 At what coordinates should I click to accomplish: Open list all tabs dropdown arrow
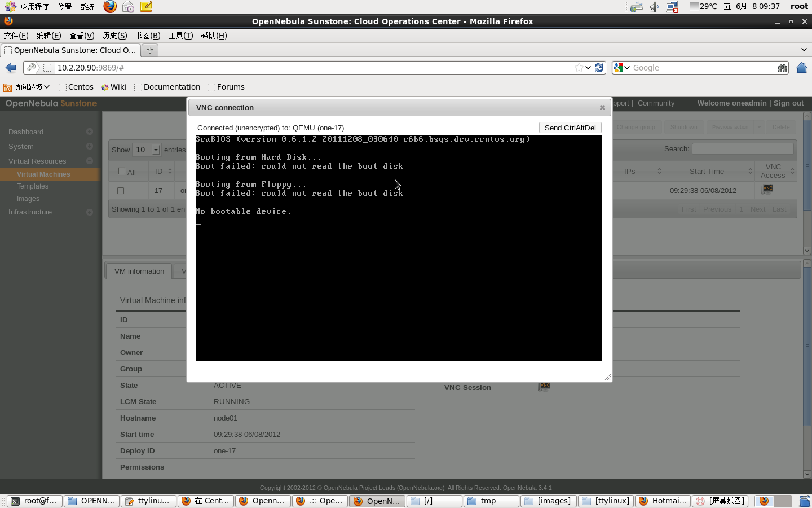click(x=804, y=50)
